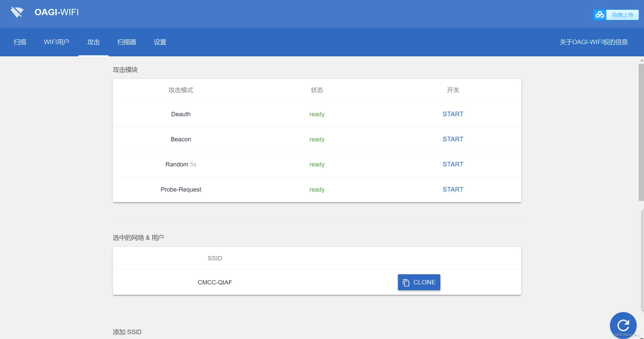This screenshot has width=644, height=339.
Task: Click the page's vertical scrollbar thumb
Action: pyautogui.click(x=641, y=132)
